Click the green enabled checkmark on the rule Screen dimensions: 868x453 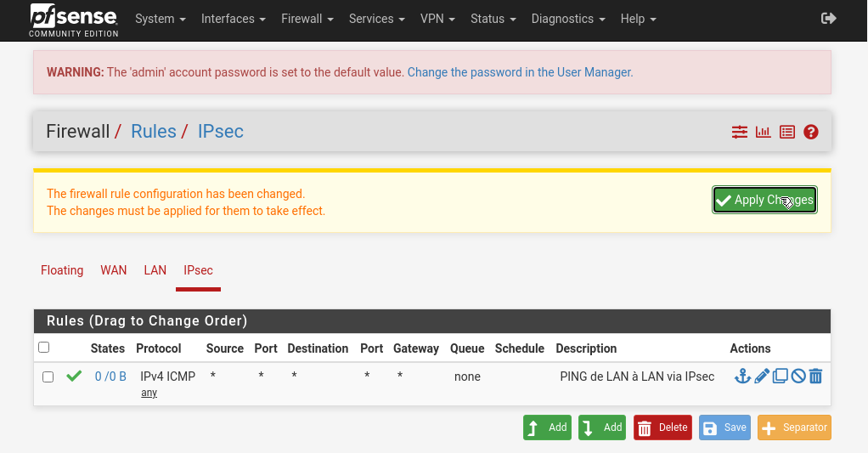pyautogui.click(x=74, y=376)
